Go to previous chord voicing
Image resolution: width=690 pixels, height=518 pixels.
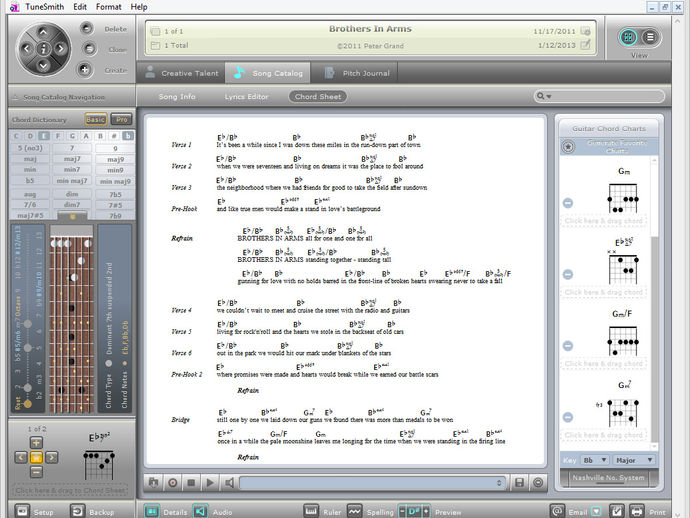point(21,458)
